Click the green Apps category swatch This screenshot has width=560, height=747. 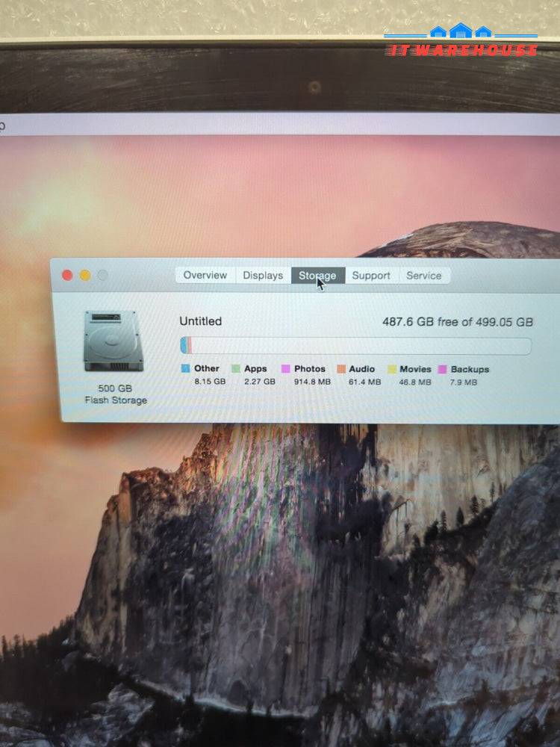click(236, 369)
